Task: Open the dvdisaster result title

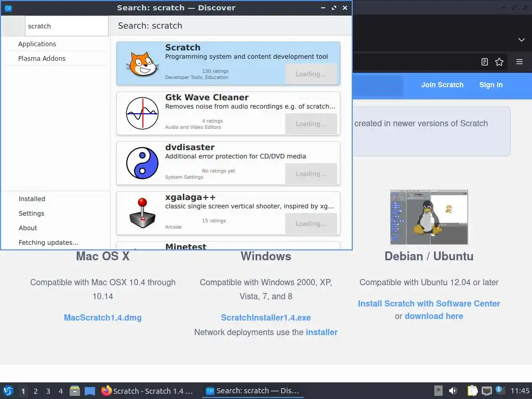Action: [x=190, y=147]
